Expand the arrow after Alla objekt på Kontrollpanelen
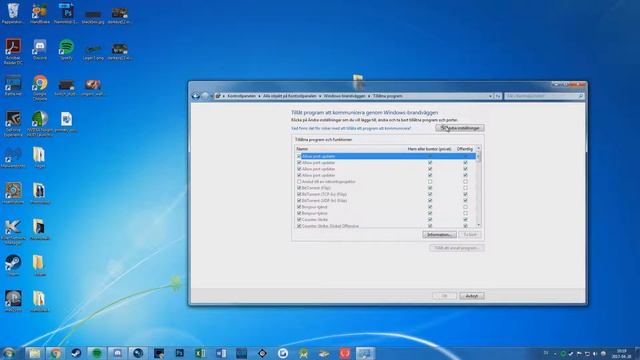The height and width of the screenshot is (360, 640). tap(320, 96)
